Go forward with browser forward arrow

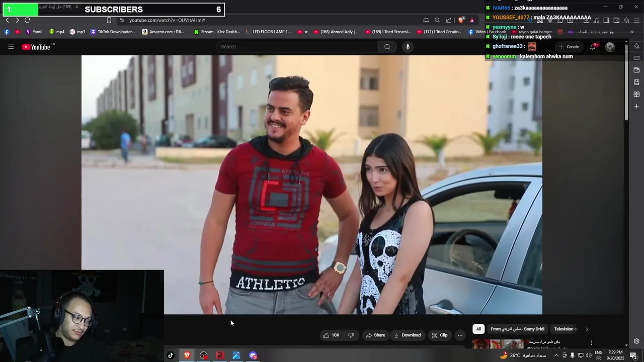point(17,20)
